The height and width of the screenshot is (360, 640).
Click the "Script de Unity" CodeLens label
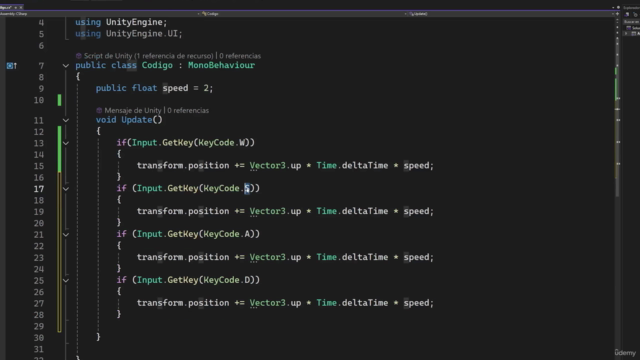click(x=108, y=56)
